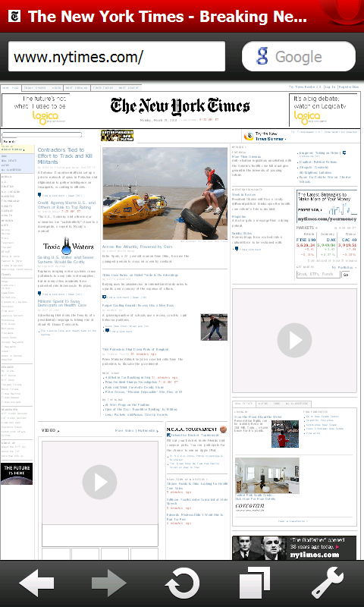Focus the www.nytimes.com address field
The width and height of the screenshot is (364, 607).
coord(117,56)
